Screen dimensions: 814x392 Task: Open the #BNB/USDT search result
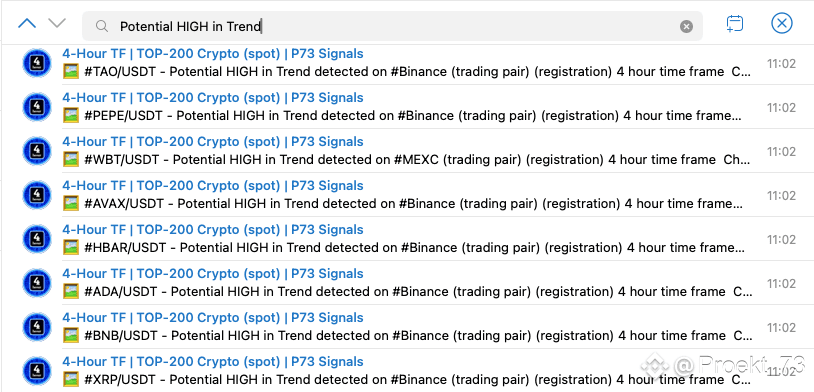[407, 328]
